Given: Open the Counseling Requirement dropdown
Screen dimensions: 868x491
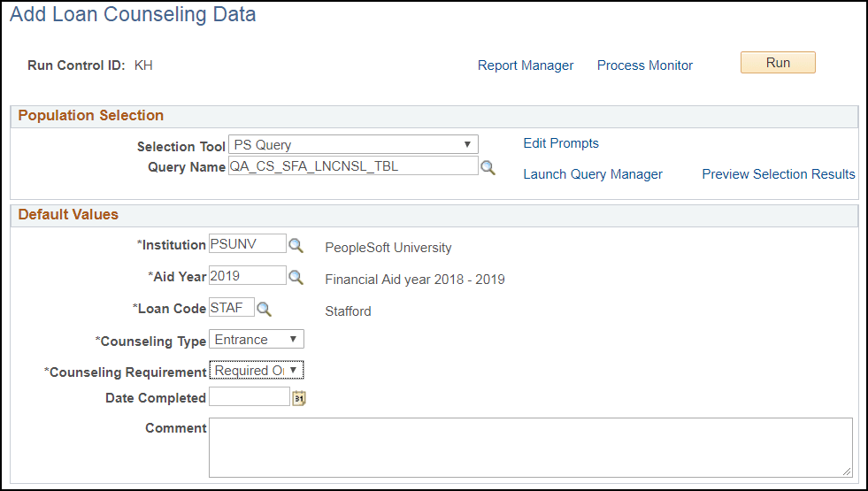Looking at the screenshot, I should coord(257,370).
